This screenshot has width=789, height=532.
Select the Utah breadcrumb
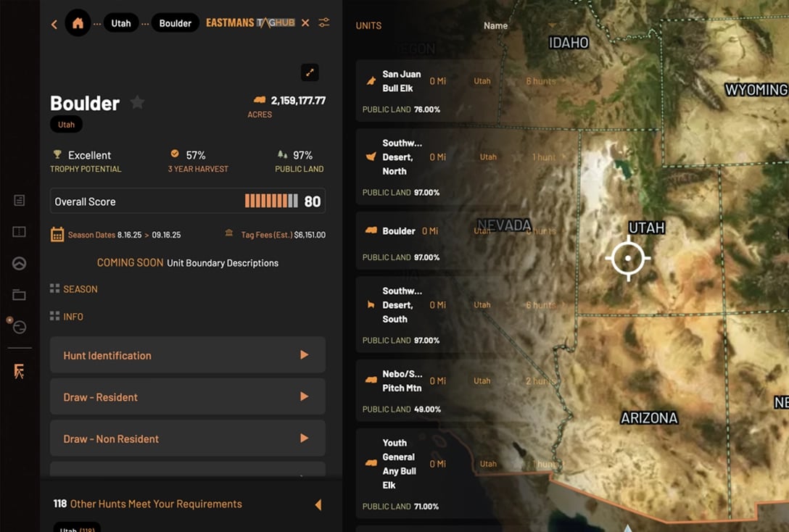coord(121,23)
